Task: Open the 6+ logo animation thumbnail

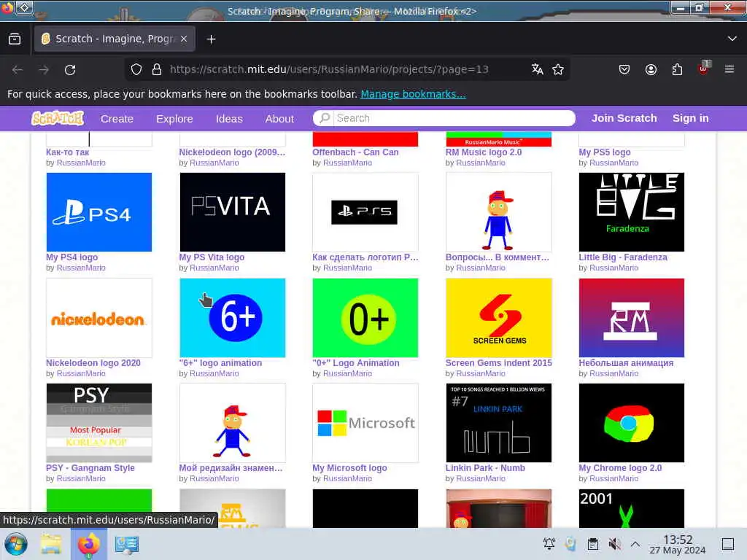Action: pos(233,318)
